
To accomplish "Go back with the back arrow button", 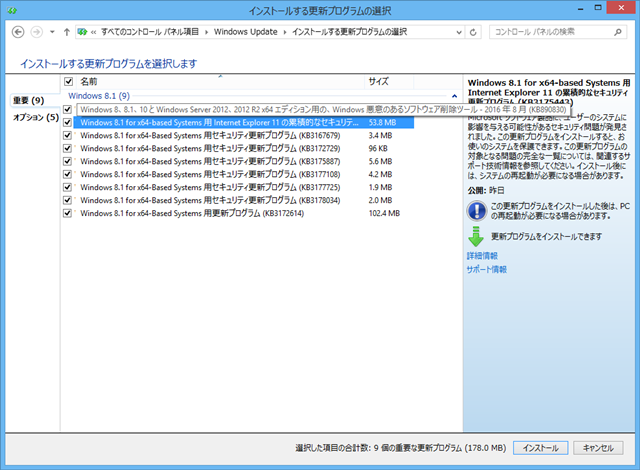I will [x=18, y=32].
